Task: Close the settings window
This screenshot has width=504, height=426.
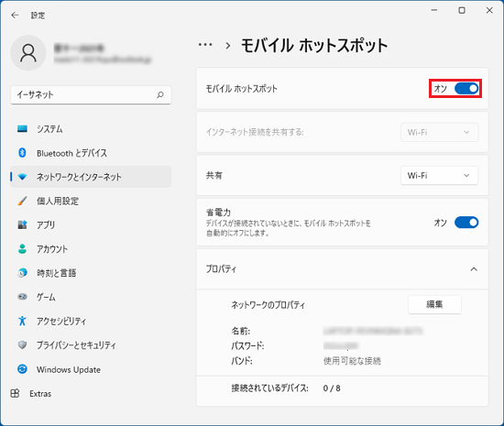Action: click(489, 10)
